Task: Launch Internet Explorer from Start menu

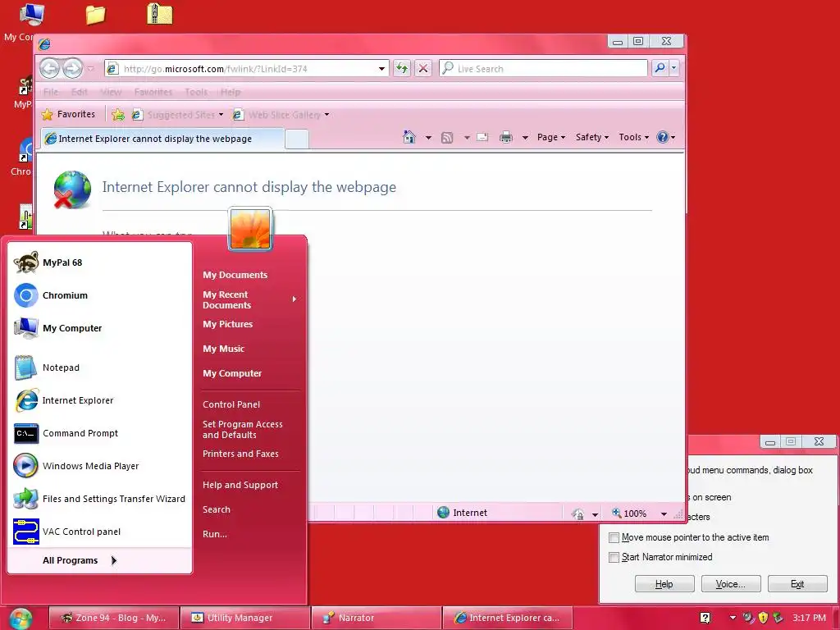Action: pos(99,400)
